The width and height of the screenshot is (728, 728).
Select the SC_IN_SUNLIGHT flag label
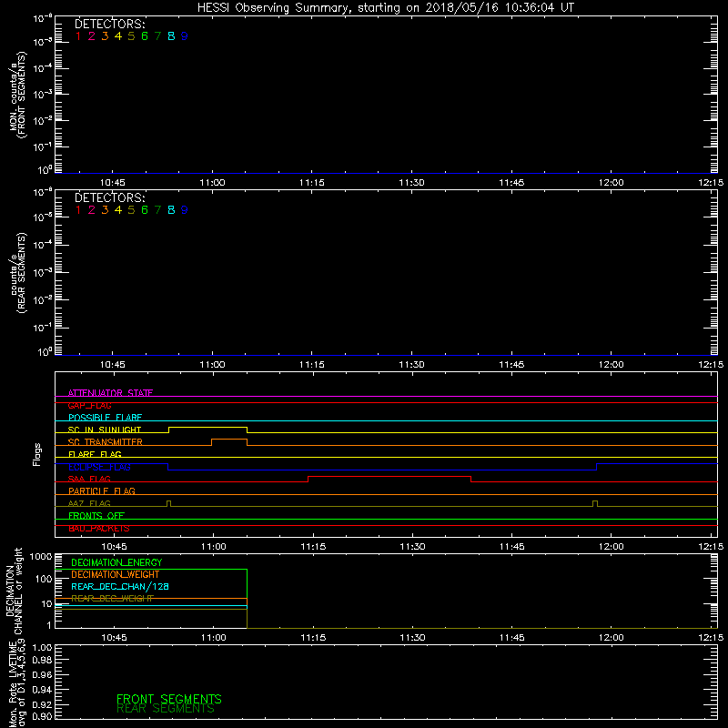(105, 430)
